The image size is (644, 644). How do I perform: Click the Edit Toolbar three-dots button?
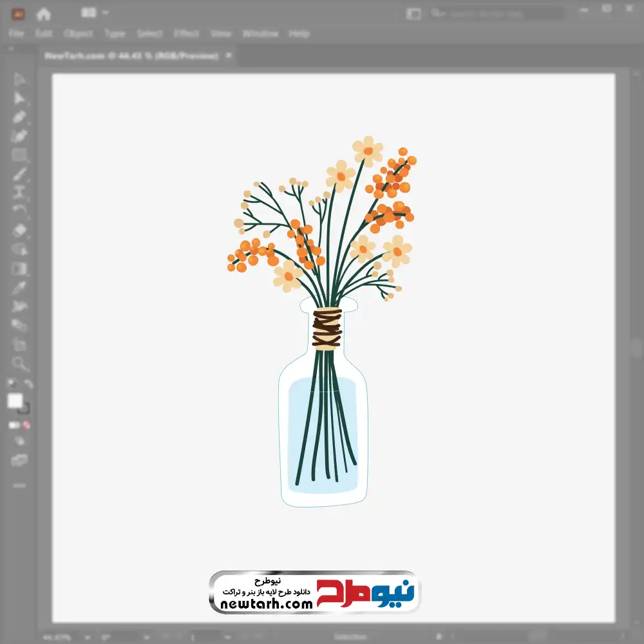coord(19,485)
